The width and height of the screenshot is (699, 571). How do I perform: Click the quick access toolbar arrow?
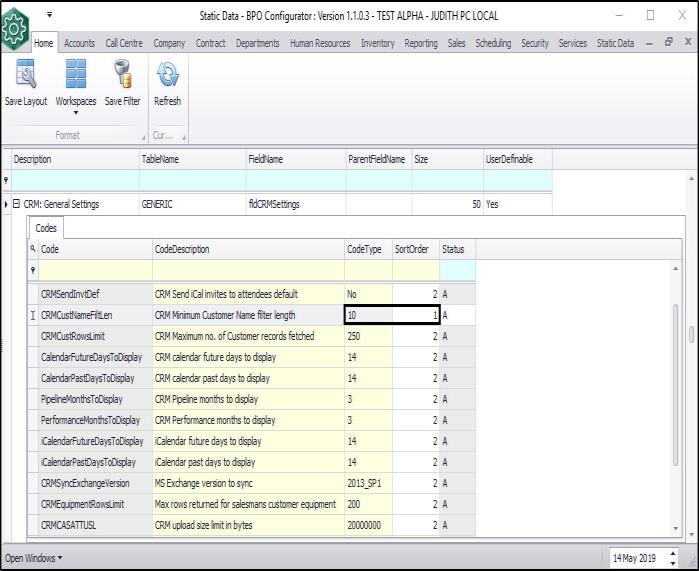(49, 15)
